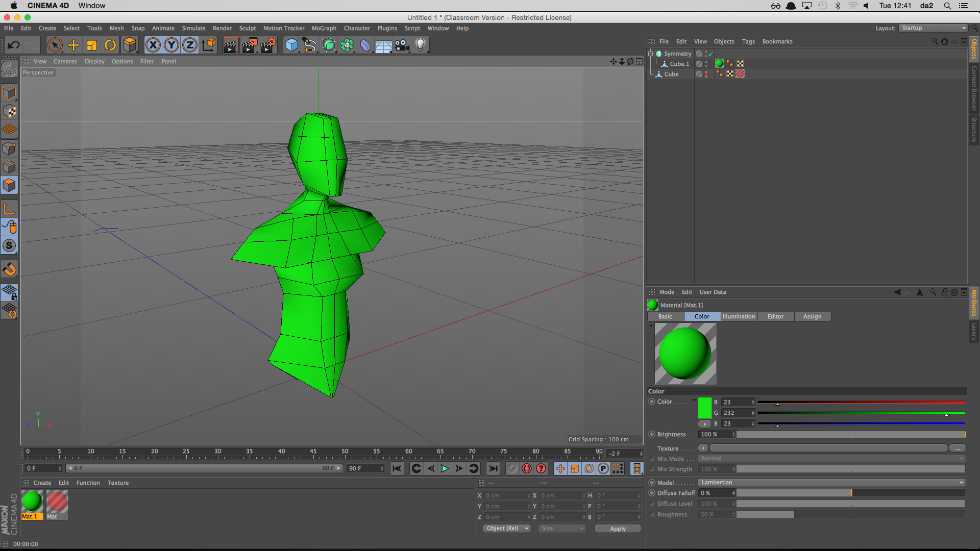
Task: Click the Undo arrow icon
Action: click(13, 45)
